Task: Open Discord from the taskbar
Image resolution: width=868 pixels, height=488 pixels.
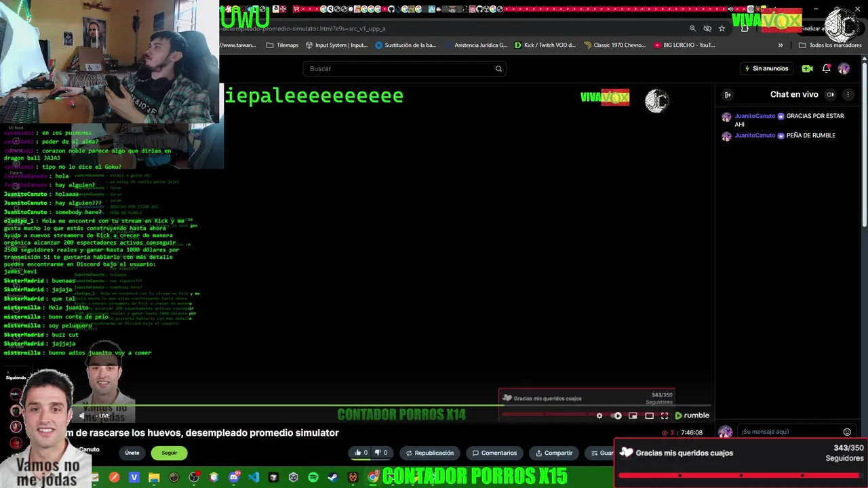Action: [234, 477]
